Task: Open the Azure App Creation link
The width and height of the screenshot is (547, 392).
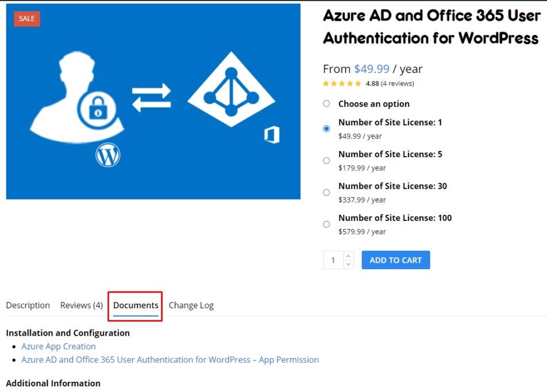Action: [58, 346]
